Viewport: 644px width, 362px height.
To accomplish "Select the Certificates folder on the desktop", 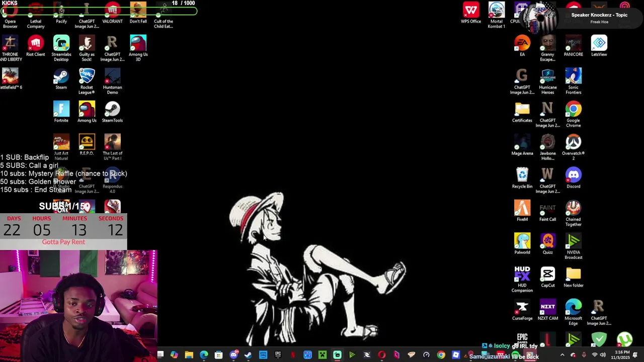I will 522,112.
